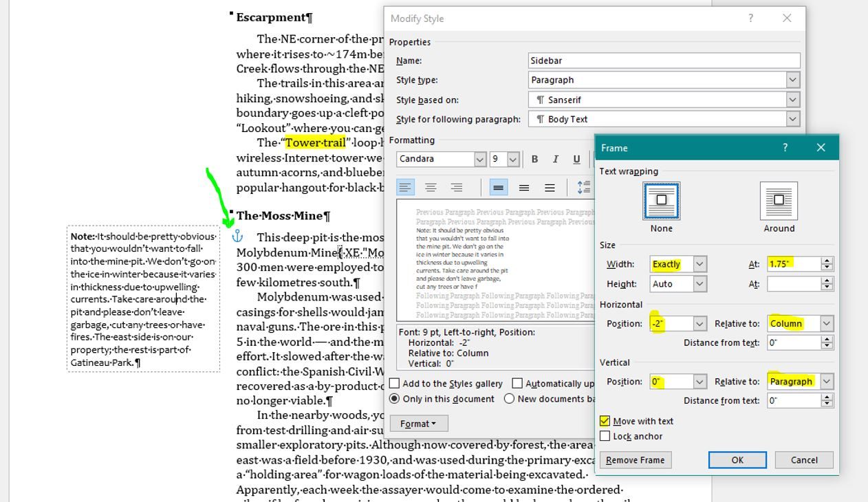Open Style type dropdown
The width and height of the screenshot is (868, 502).
pos(793,80)
